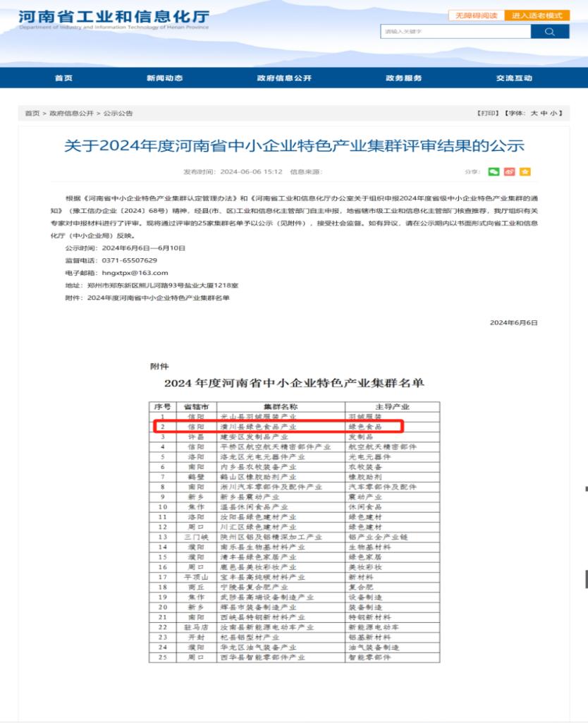This screenshot has width=588, height=723.
Task: Set font size to 小
Action: (x=553, y=113)
